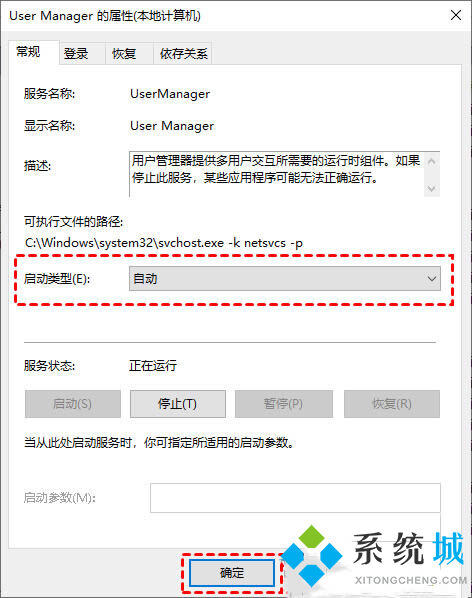Viewport: 472px width, 598px height.
Task: Click the 确定 button
Action: (232, 572)
